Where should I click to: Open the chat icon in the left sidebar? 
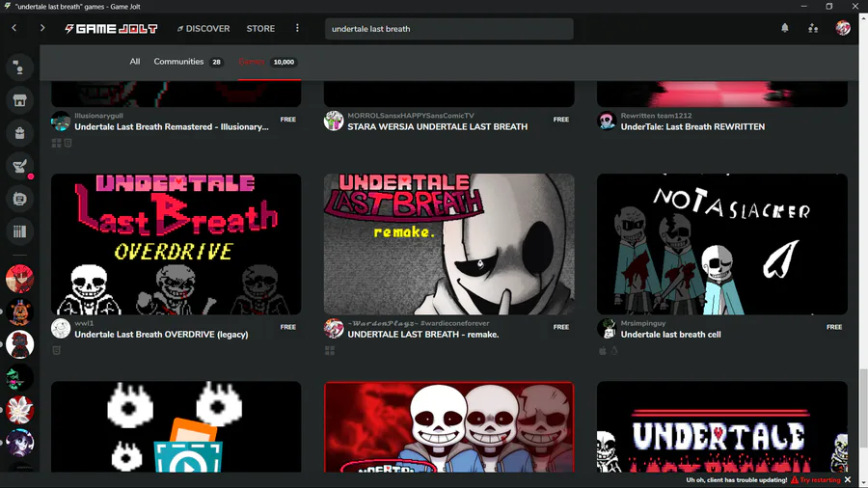tap(19, 68)
